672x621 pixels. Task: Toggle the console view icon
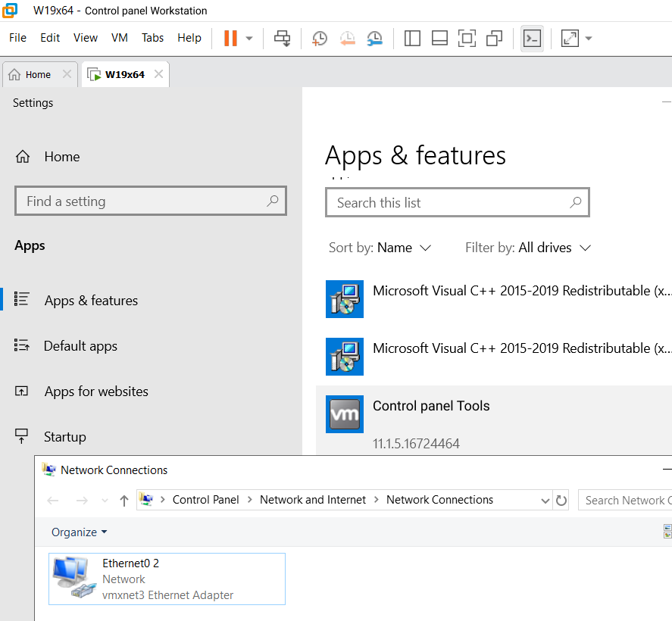(533, 38)
